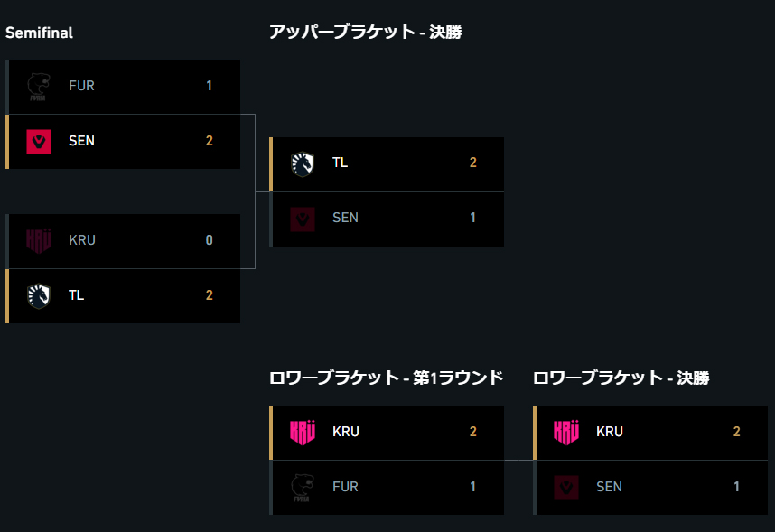The width and height of the screenshot is (775, 532).
Task: Click FUR's score in lower bracket round 1
Action: point(472,487)
